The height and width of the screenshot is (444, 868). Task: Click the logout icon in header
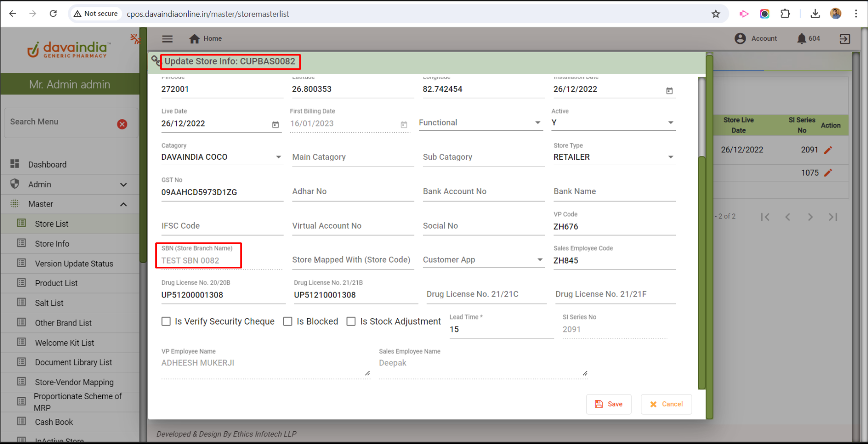[x=845, y=39]
